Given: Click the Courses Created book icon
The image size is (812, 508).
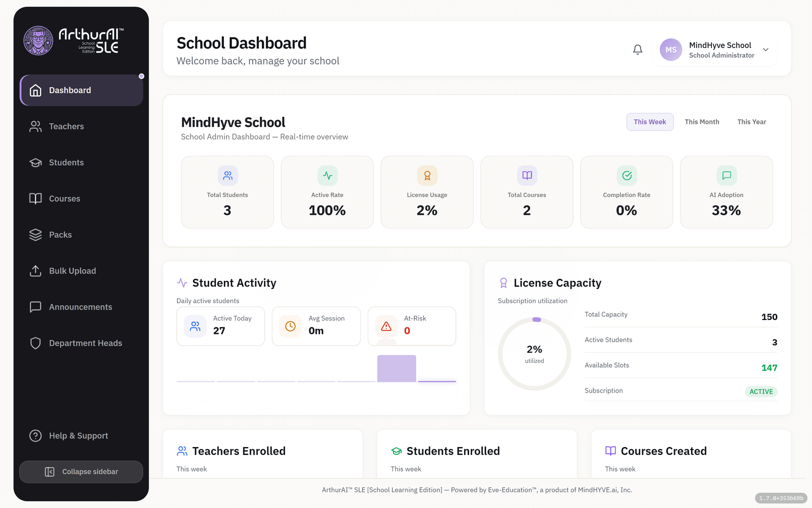Looking at the screenshot, I should 610,451.
